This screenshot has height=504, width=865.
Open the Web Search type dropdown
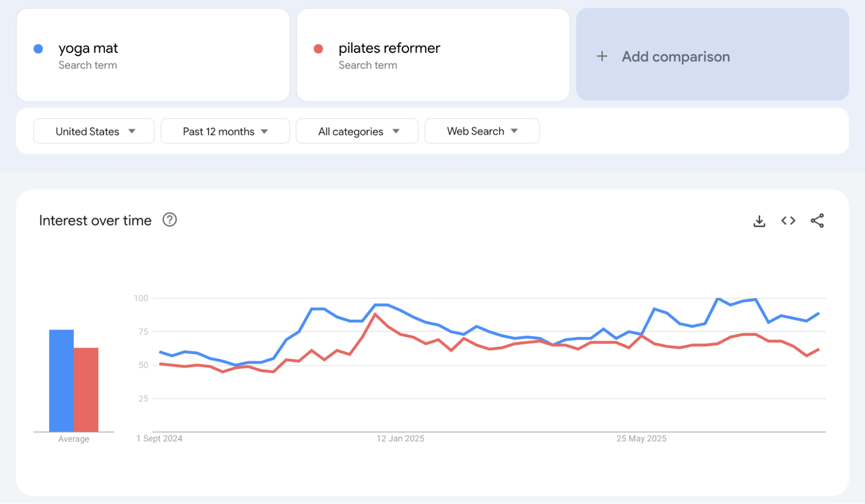point(482,131)
